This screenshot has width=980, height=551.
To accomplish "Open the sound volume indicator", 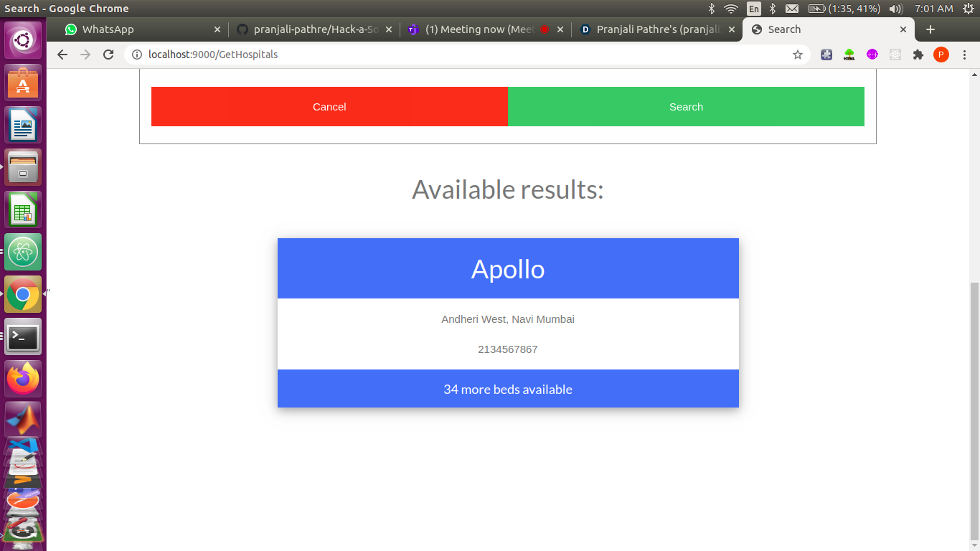I will point(895,9).
